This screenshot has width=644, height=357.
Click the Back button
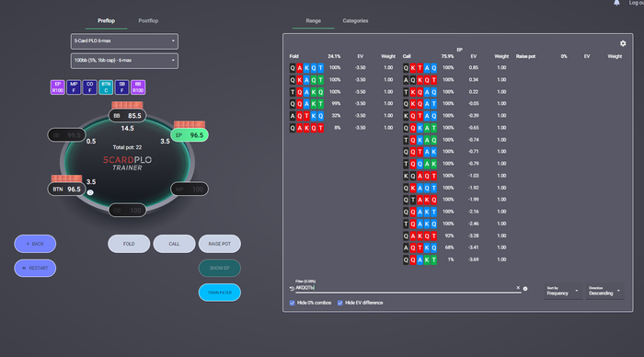(35, 244)
